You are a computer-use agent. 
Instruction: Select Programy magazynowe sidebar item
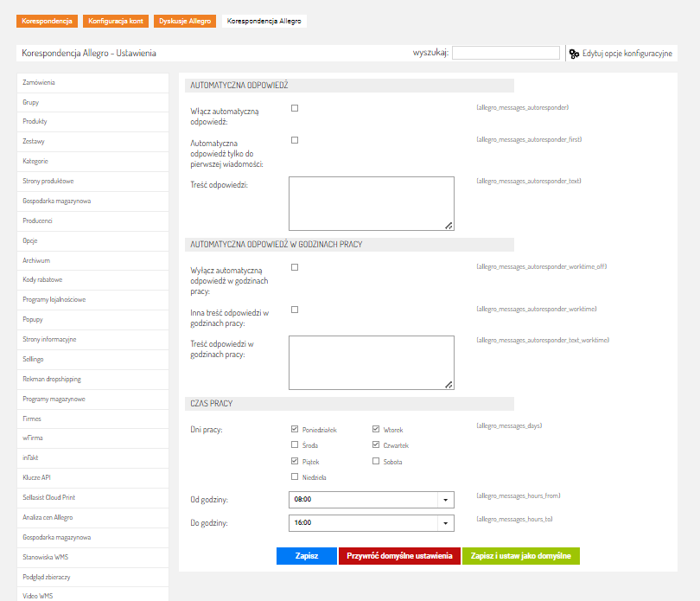click(x=92, y=399)
